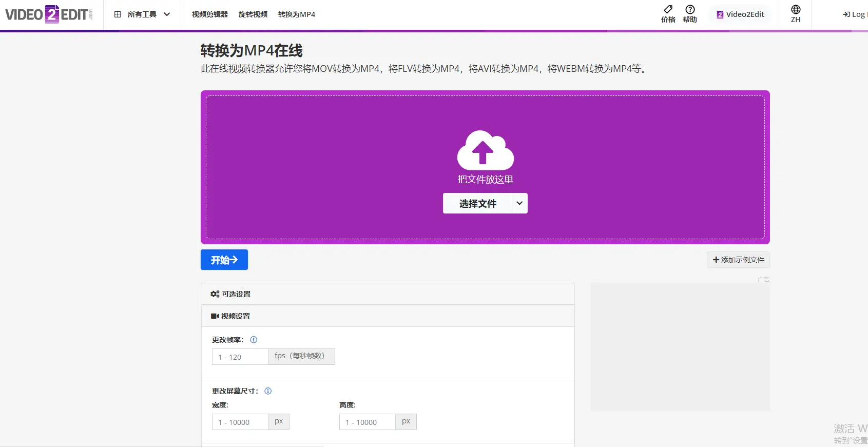Click the Log in link
Screen dimensions: 868x447
(x=855, y=14)
